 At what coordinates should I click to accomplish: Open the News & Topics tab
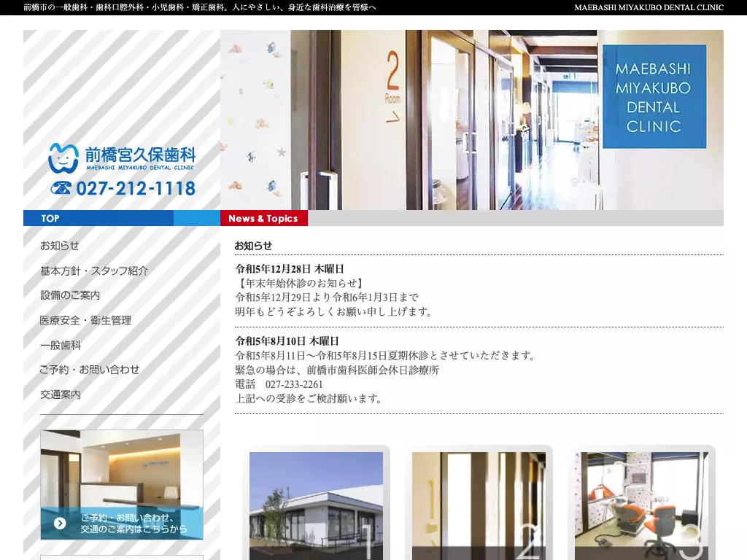pyautogui.click(x=264, y=218)
